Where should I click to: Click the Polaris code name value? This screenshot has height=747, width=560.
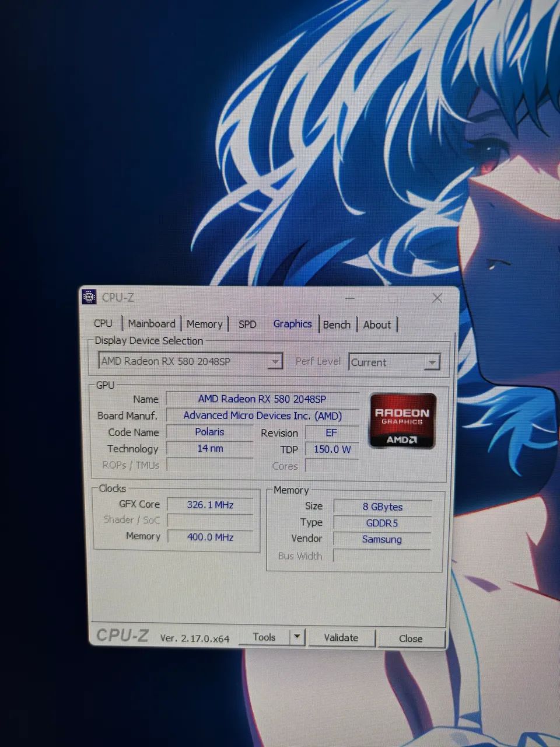[209, 432]
